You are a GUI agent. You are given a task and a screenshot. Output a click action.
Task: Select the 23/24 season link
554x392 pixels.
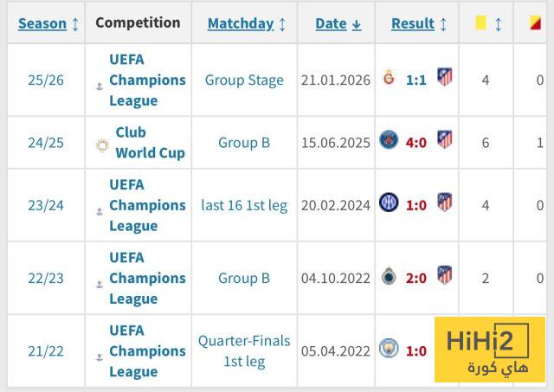46,205
